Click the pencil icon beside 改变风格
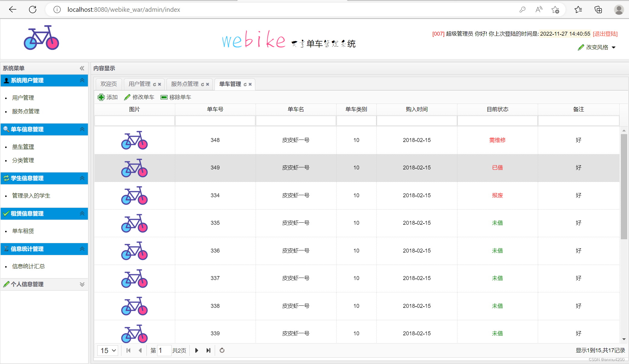Screen dimensions: 629x364 point(581,47)
